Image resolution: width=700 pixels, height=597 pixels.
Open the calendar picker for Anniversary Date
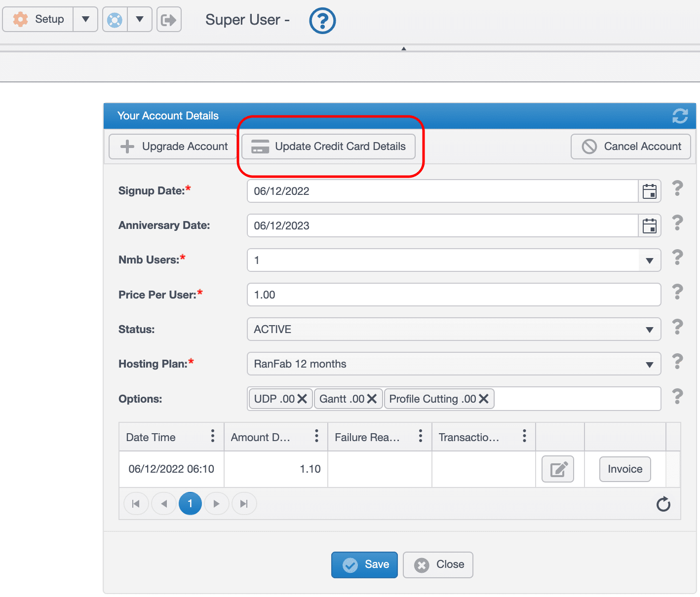(x=649, y=225)
